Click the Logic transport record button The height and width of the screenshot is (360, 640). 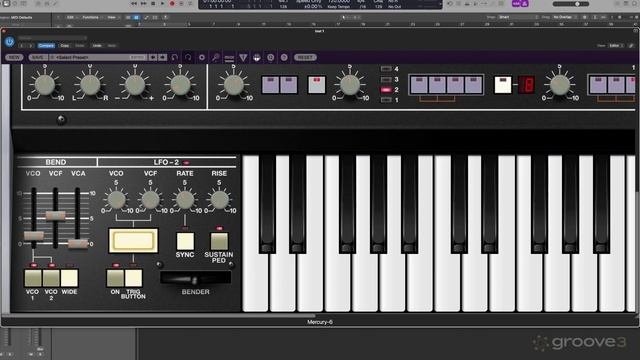pyautogui.click(x=172, y=3)
